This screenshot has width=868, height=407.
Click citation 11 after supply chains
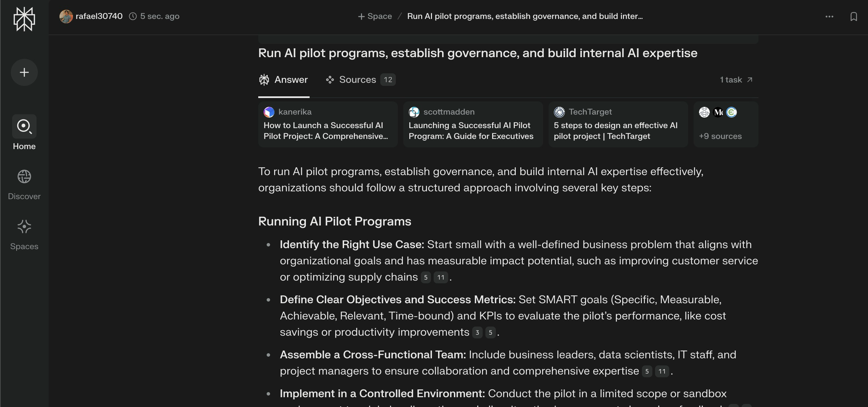440,278
